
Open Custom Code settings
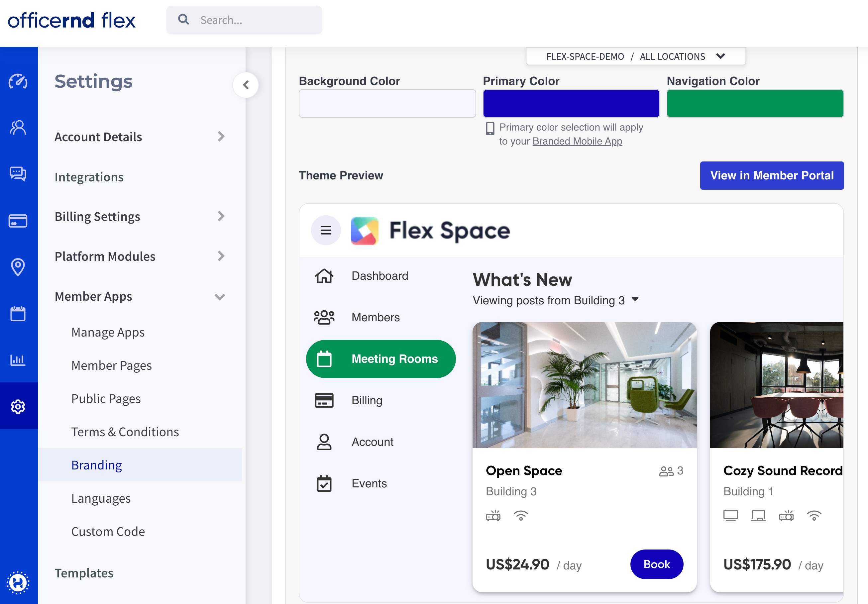click(108, 532)
